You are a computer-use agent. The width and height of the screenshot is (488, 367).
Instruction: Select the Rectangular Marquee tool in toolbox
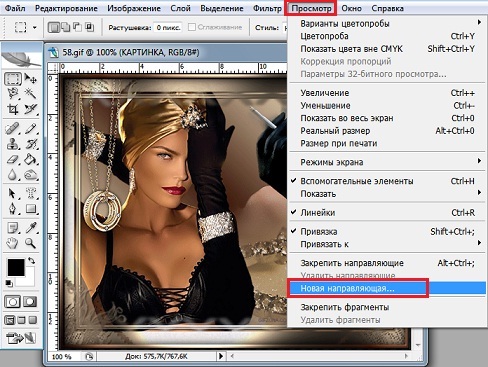coord(13,79)
